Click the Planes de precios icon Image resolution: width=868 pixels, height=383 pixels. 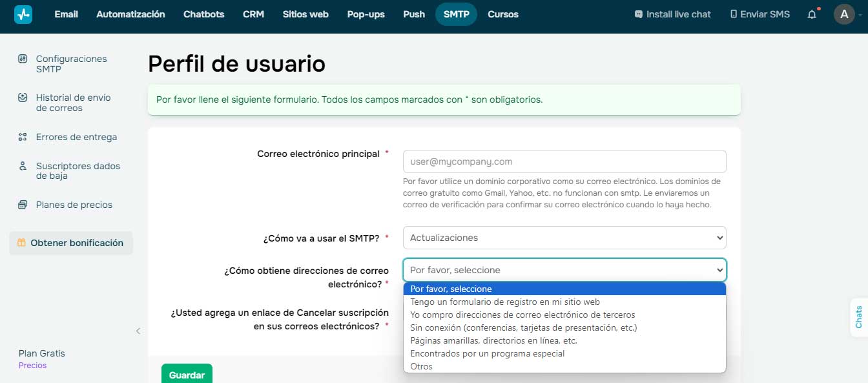tap(23, 205)
